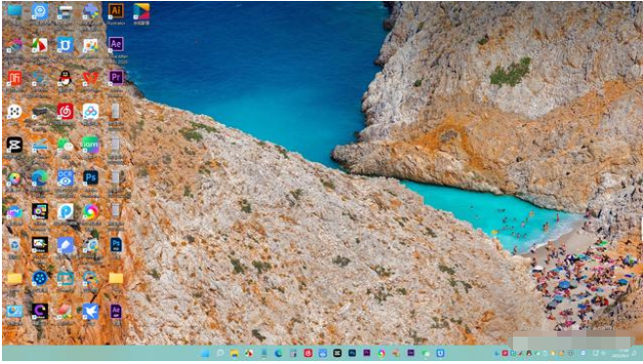Select the white circle dotted desktop icon
Image resolution: width=643 pixels, height=364 pixels.
pos(15,111)
